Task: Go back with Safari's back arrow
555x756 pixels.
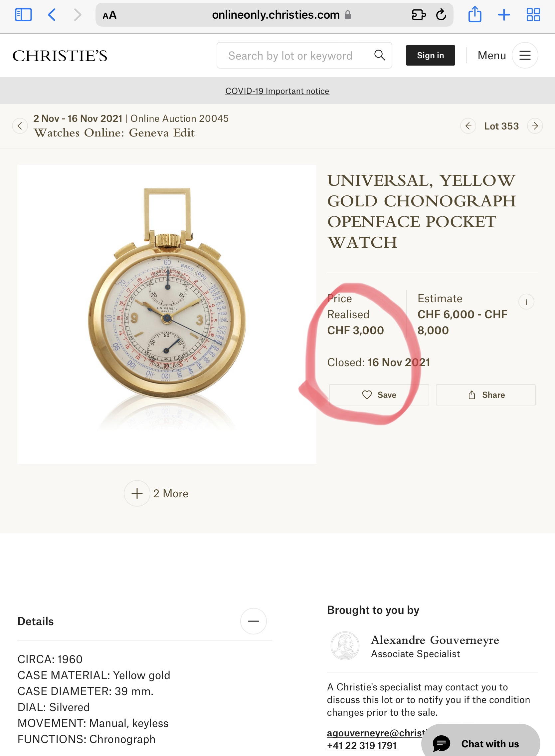Action: [52, 15]
